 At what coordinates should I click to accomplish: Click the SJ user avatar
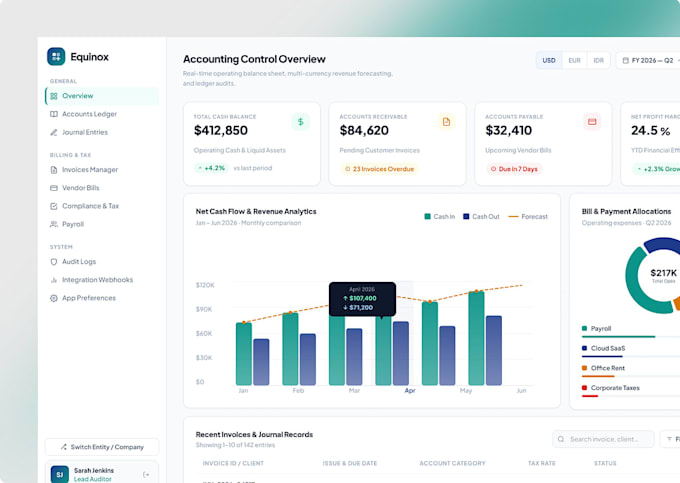coord(60,474)
